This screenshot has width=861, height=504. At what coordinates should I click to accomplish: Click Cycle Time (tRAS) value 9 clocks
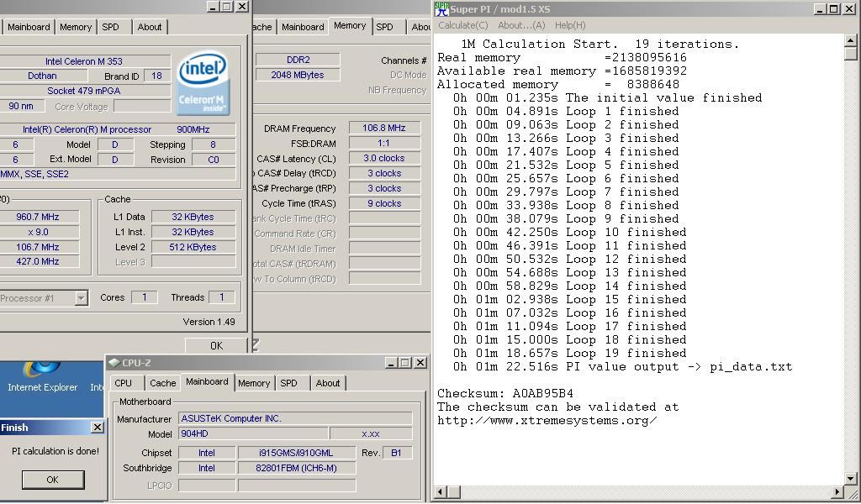pyautogui.click(x=384, y=203)
